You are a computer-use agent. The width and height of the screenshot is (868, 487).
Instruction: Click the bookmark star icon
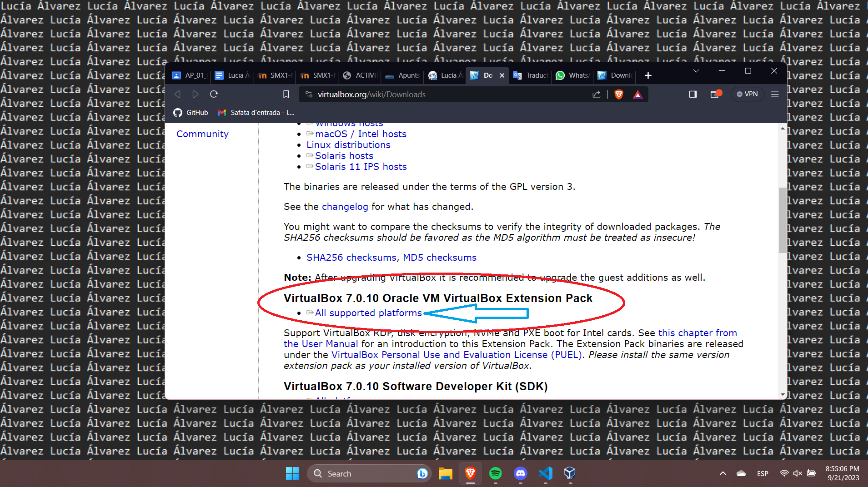286,94
